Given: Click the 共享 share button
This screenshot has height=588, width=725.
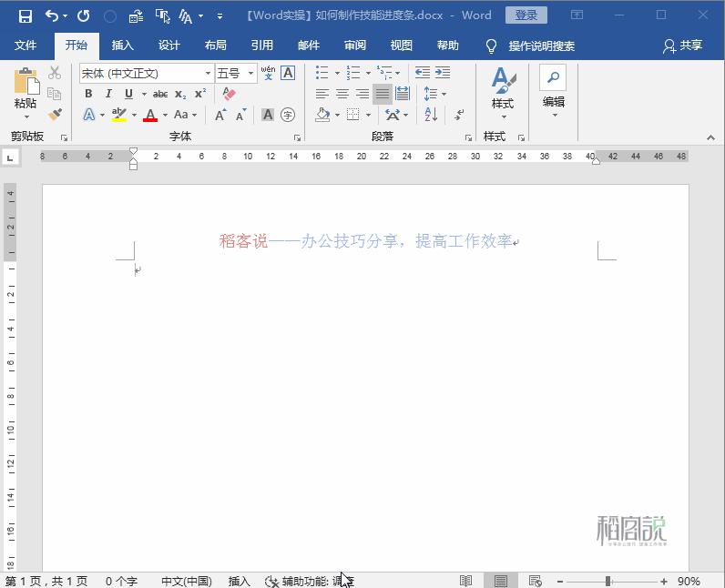Looking at the screenshot, I should [x=683, y=46].
